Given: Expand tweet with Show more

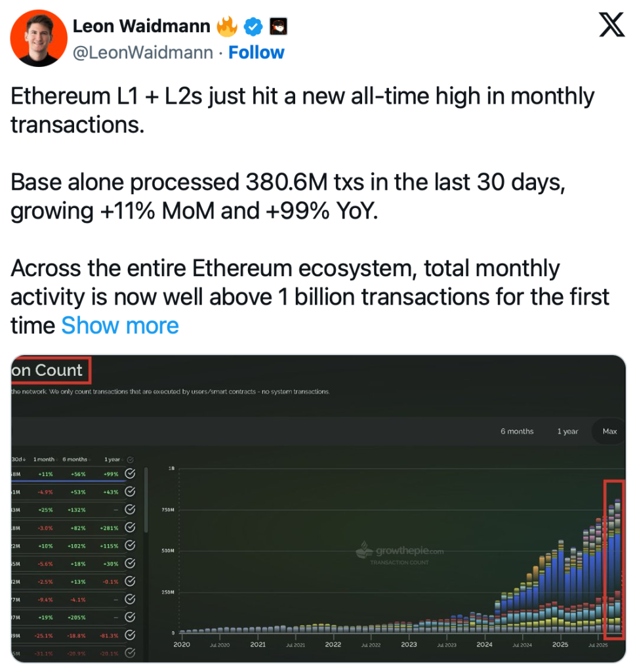Looking at the screenshot, I should coord(120,325).
